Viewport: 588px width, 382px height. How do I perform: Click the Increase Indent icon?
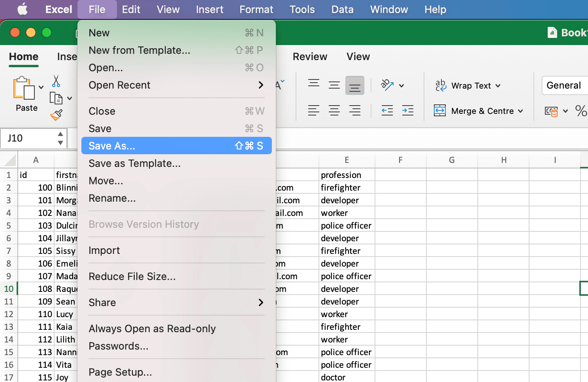(408, 111)
